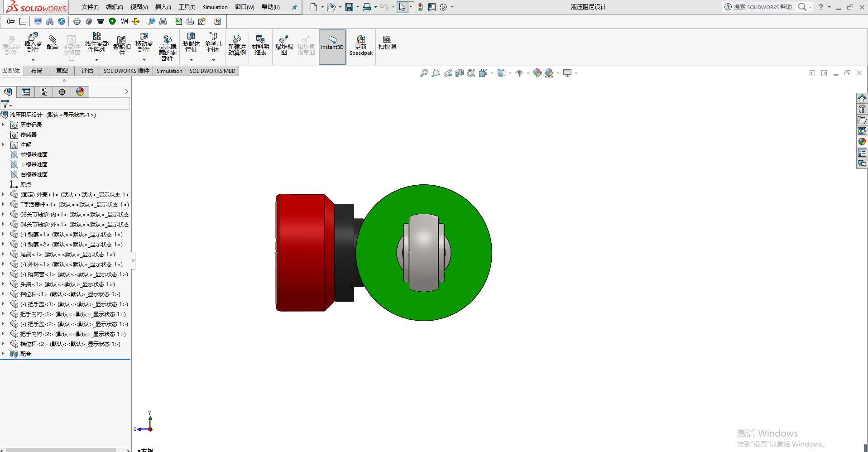Click Section View icon in view toolbar
This screenshot has width=868, height=452.
[x=459, y=73]
